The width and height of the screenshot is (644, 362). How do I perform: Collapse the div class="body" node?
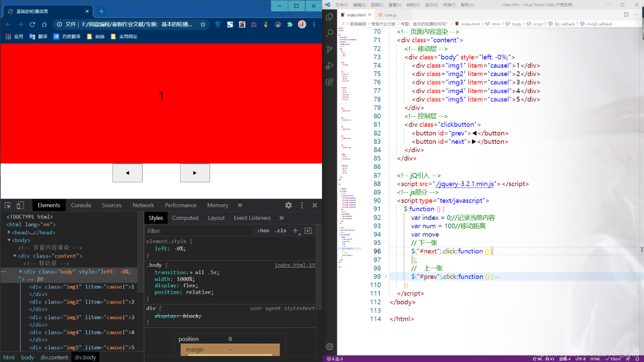tap(21, 271)
